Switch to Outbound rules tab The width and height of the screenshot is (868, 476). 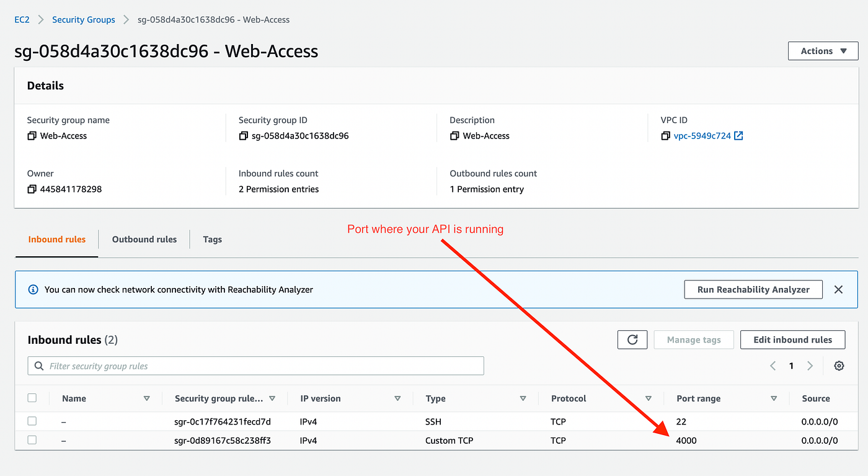tap(144, 239)
